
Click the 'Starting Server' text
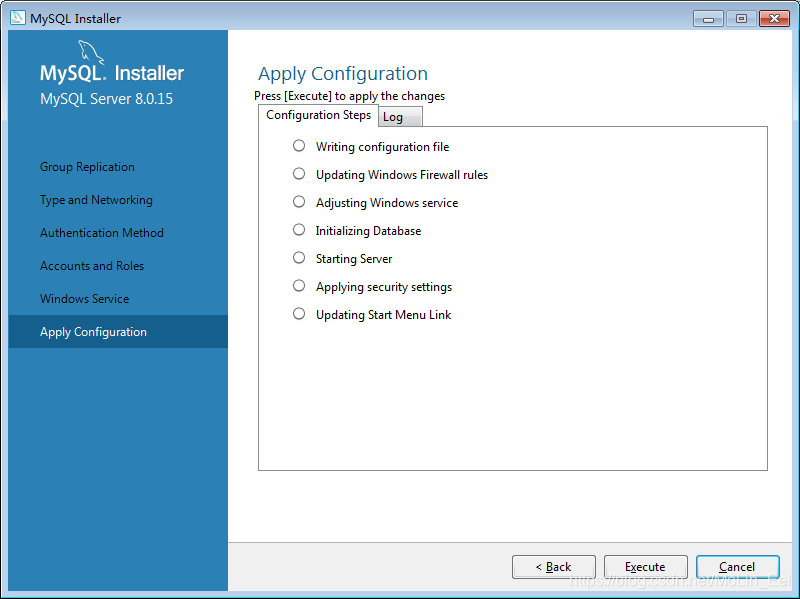pos(354,259)
